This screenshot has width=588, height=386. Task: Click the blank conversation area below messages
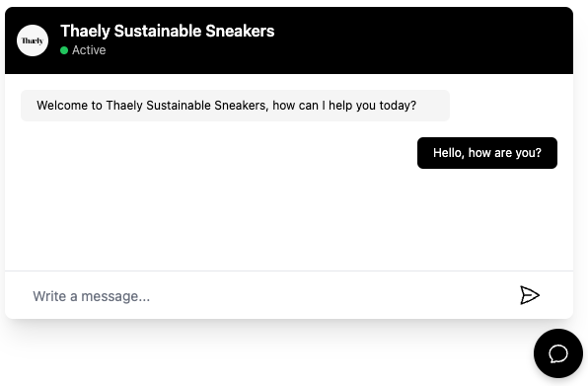pos(289,219)
